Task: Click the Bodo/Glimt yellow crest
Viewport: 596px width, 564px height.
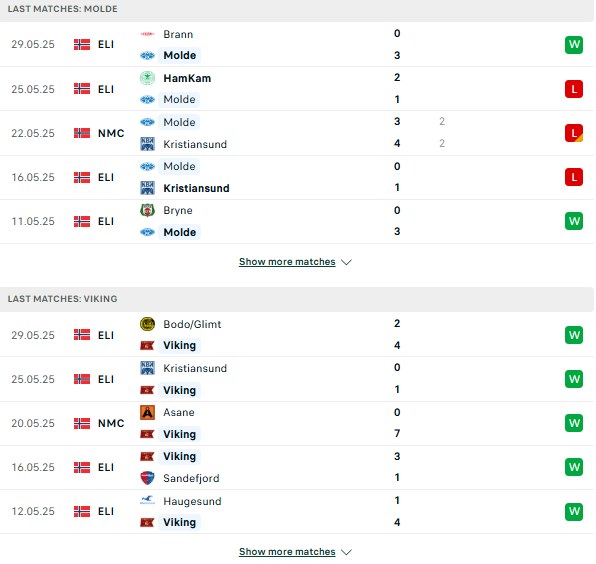Action: [x=147, y=324]
